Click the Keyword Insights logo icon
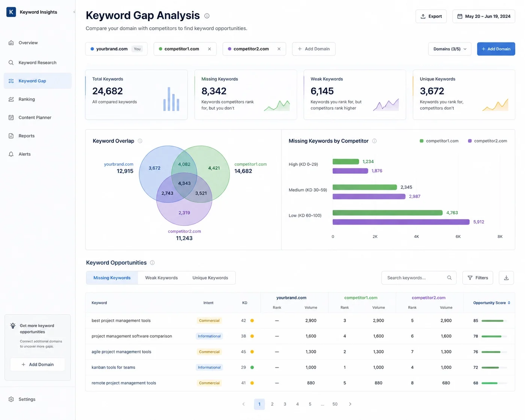525x420 pixels. pyautogui.click(x=11, y=12)
